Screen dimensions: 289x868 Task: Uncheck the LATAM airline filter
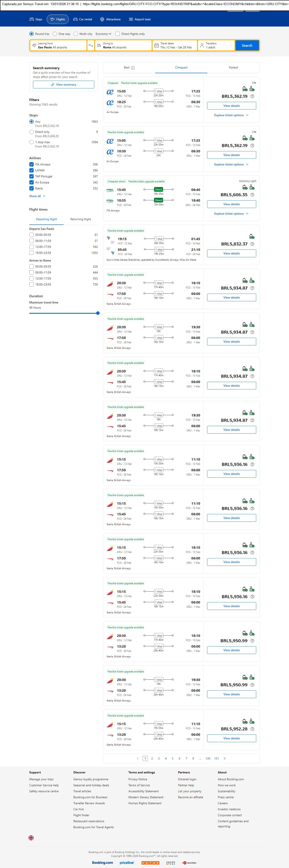pyautogui.click(x=31, y=171)
